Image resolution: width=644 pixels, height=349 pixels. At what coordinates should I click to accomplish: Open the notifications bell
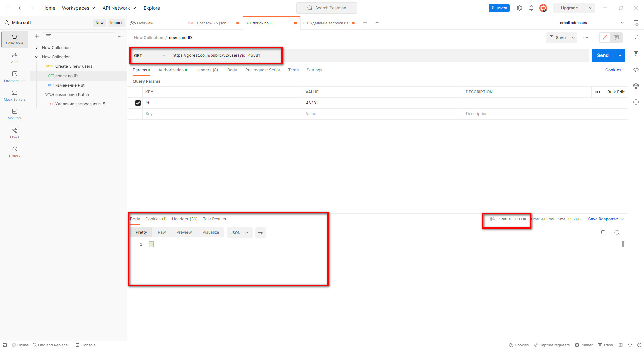coord(531,8)
